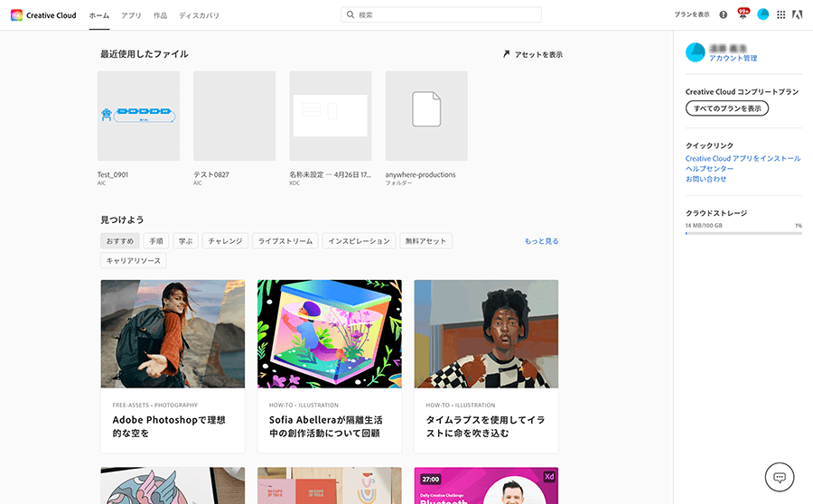Click the title 'Sofia Abelleraが隔離生活中の創作活動について回顧'
The height and width of the screenshot is (504, 813).
point(325,426)
